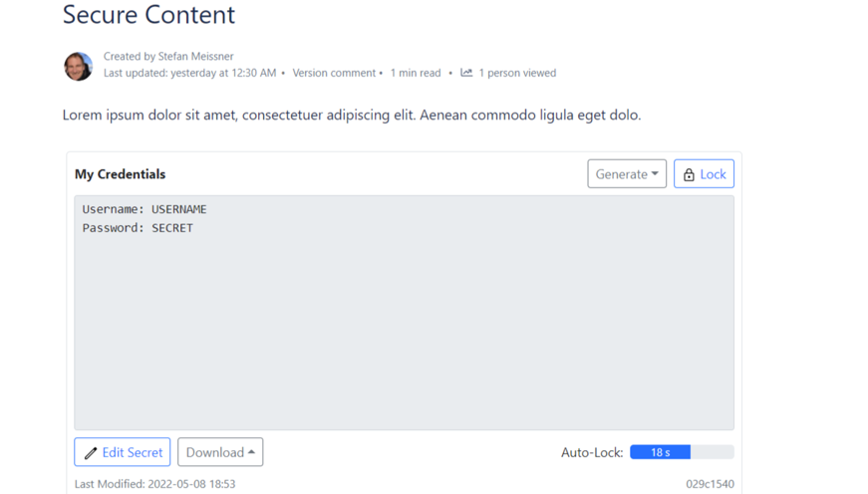Click the Last Modified date text
868x494 pixels.
[x=154, y=484]
